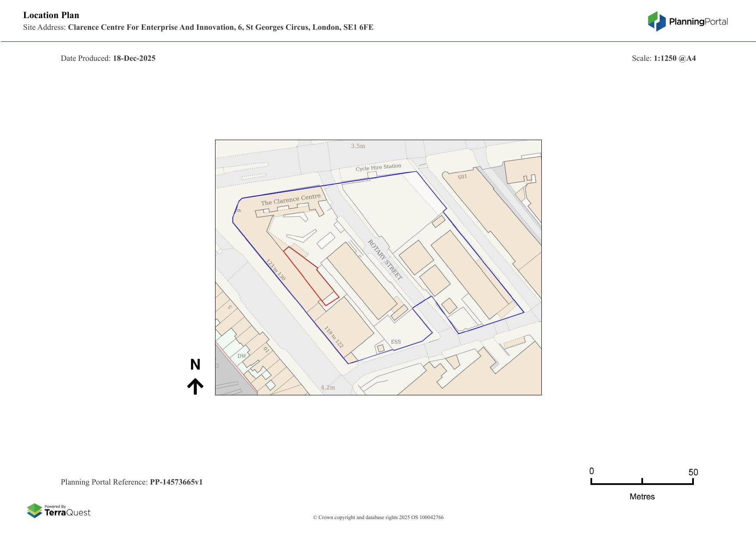Click the bold N compass letter
Viewport: 756px width, 535px height.
(x=195, y=365)
